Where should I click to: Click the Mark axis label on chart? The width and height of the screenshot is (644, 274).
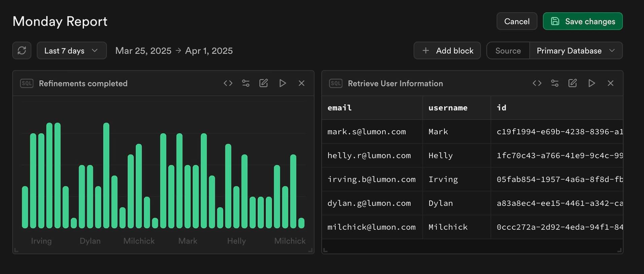click(188, 241)
